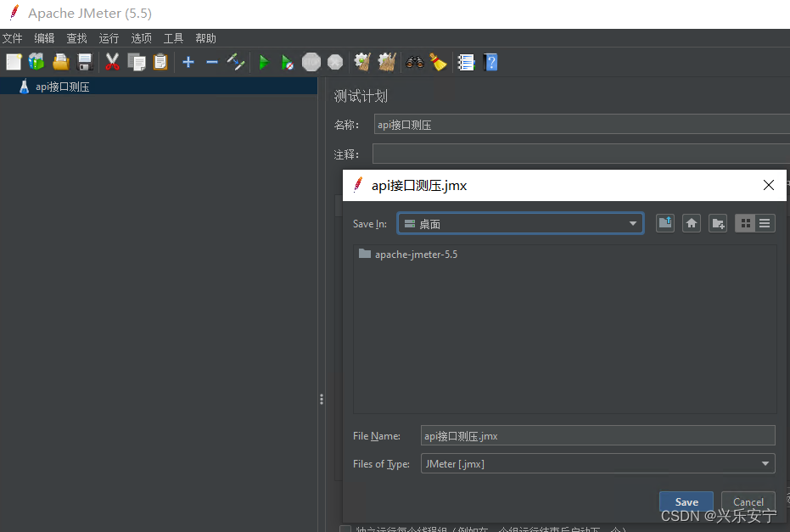The width and height of the screenshot is (790, 532).
Task: Open the 编辑 menu
Action: point(44,38)
